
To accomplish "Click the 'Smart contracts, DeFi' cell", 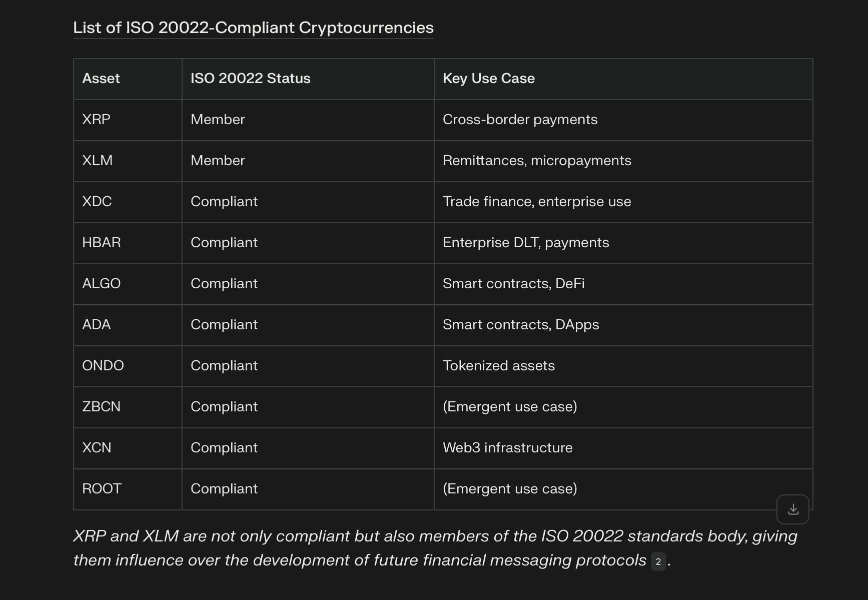I will coord(623,284).
